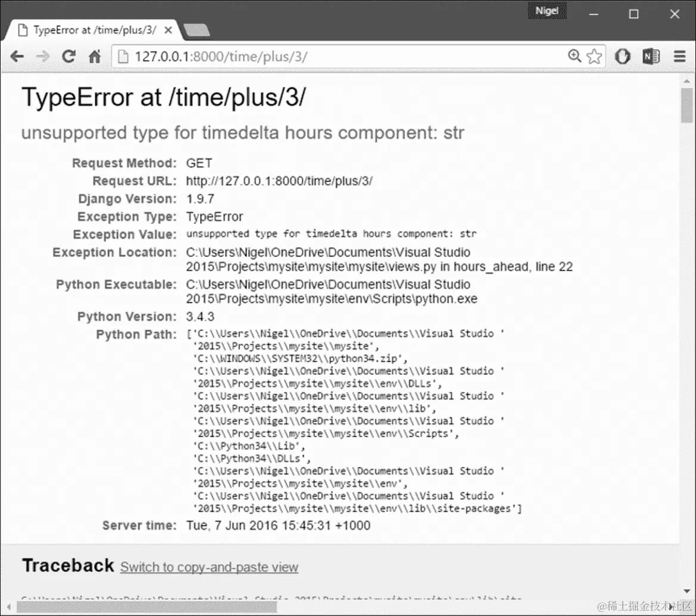
Task: Open the Chrome hamburger menu
Action: pos(679,57)
